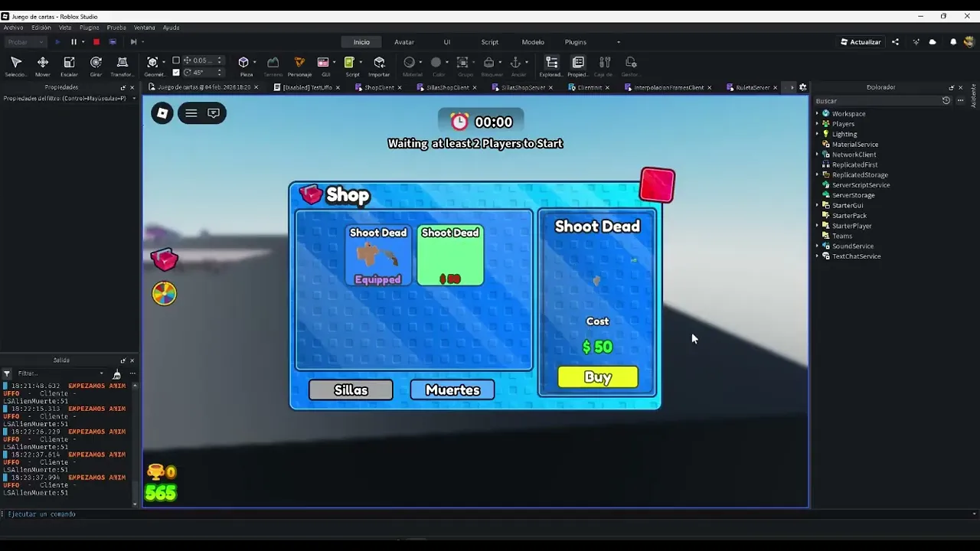Pause the running playtest
The width and height of the screenshot is (980, 551).
coord(73,42)
